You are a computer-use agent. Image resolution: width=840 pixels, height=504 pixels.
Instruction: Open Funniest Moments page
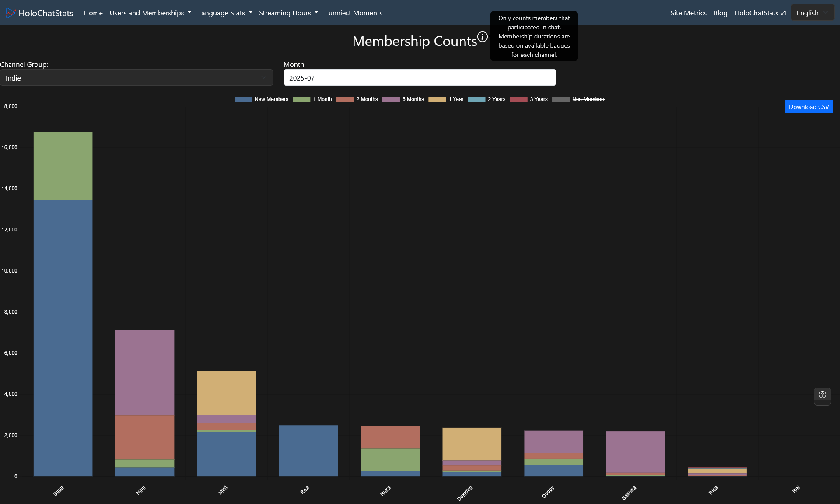(x=353, y=13)
